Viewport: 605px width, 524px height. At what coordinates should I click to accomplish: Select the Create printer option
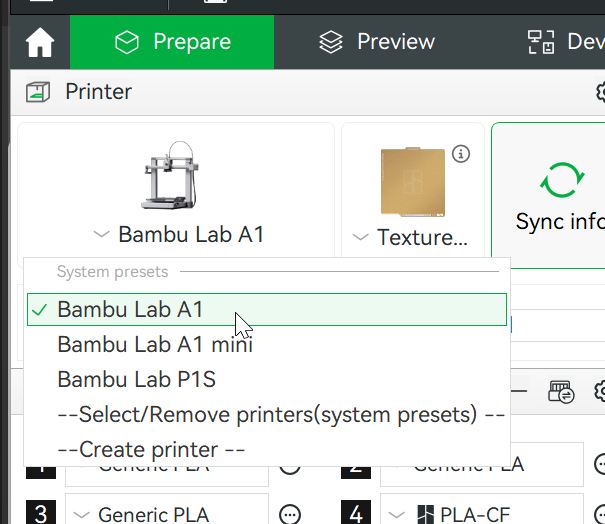(151, 449)
